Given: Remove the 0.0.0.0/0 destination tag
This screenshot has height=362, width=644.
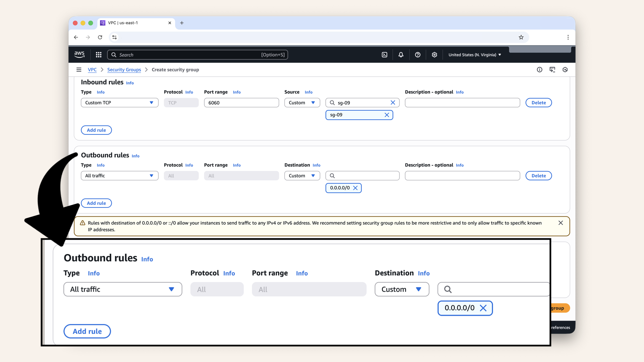Looking at the screenshot, I should (356, 188).
